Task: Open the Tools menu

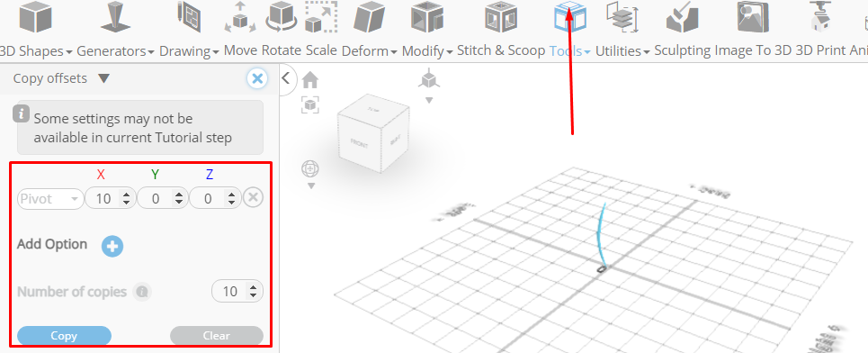Action: 569,51
